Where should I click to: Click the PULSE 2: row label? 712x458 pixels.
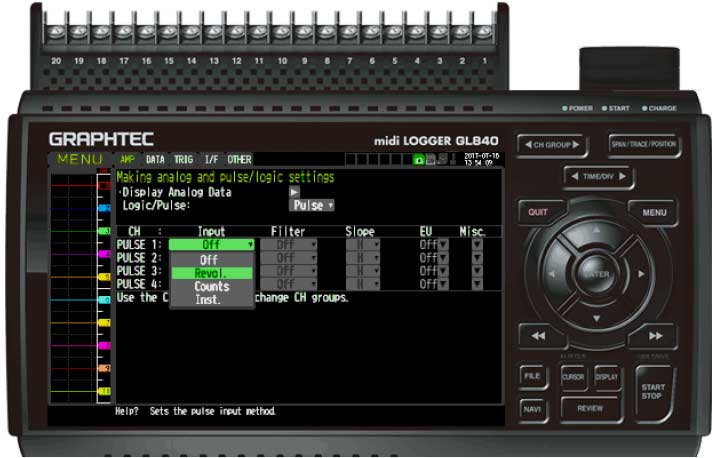pos(139,258)
